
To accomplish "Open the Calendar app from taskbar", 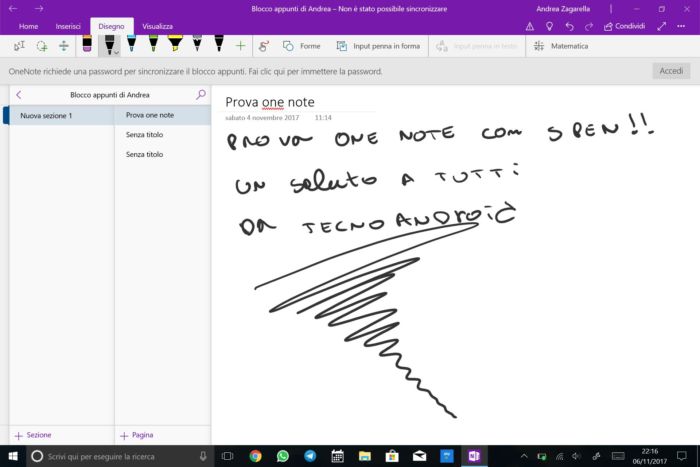I will pyautogui.click(x=338, y=456).
